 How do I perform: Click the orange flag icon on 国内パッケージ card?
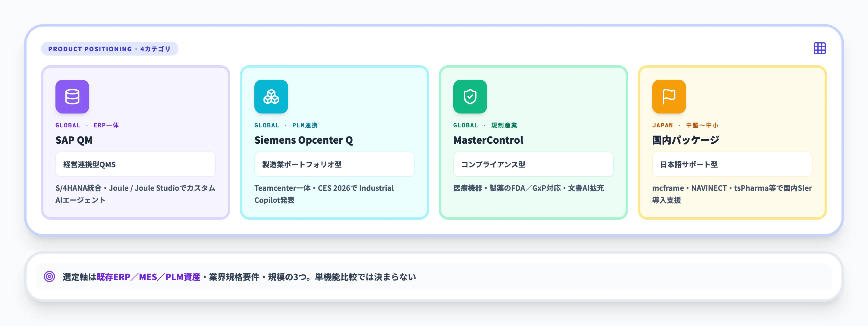(668, 97)
